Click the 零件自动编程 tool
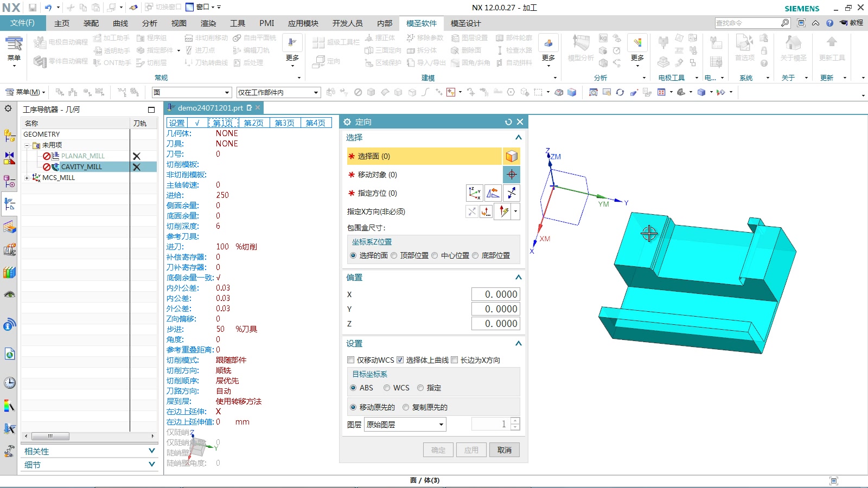This screenshot has height=488, width=868. (60, 61)
